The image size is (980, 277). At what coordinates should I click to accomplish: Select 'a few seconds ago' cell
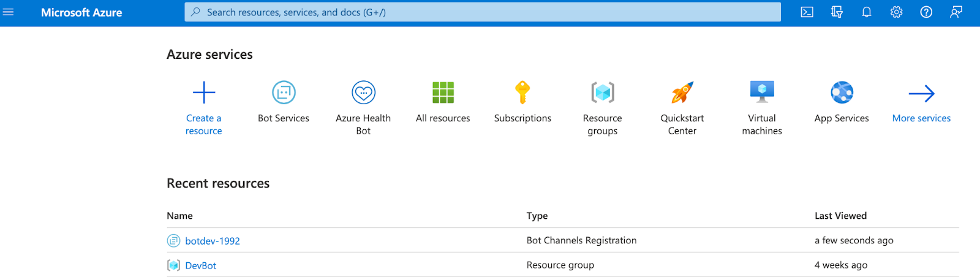[x=854, y=240]
